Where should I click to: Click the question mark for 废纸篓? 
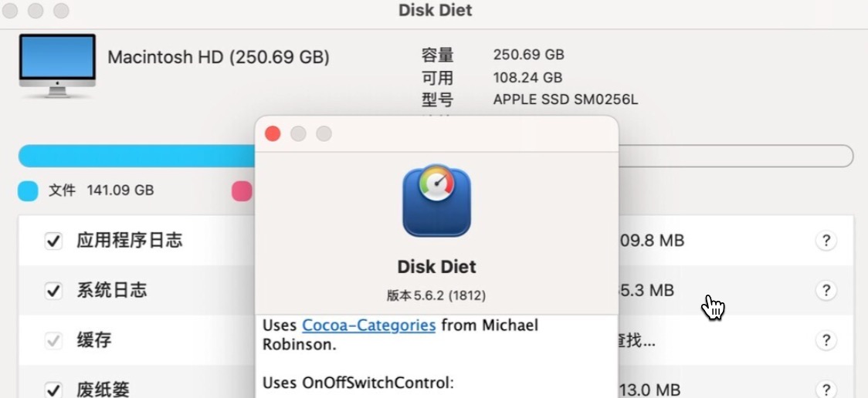[826, 390]
